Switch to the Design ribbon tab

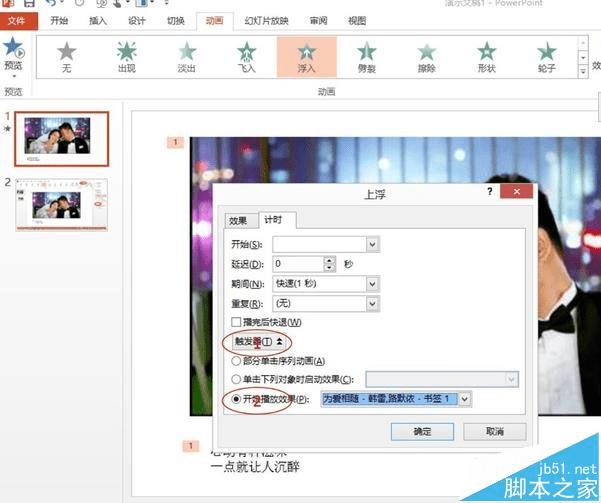click(137, 21)
